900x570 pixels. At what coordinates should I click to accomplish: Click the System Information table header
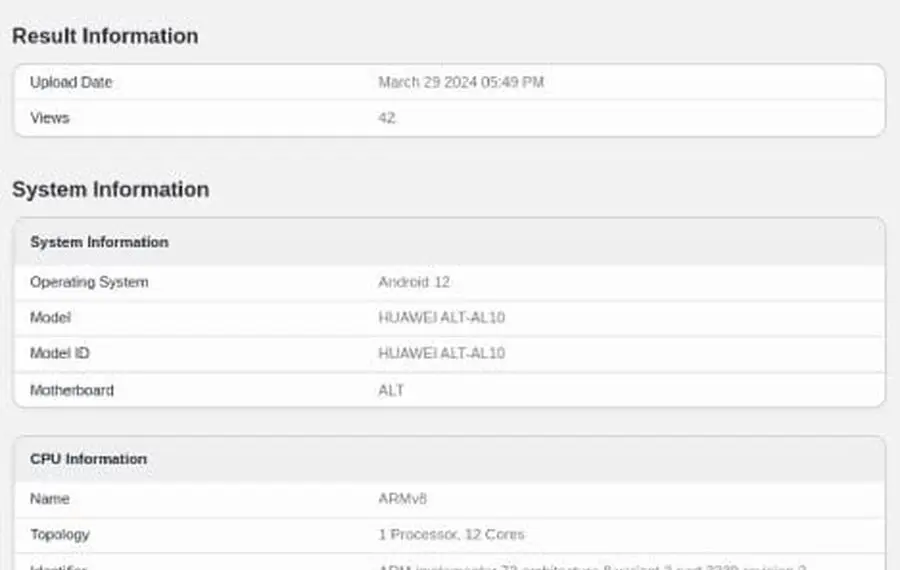coord(99,242)
